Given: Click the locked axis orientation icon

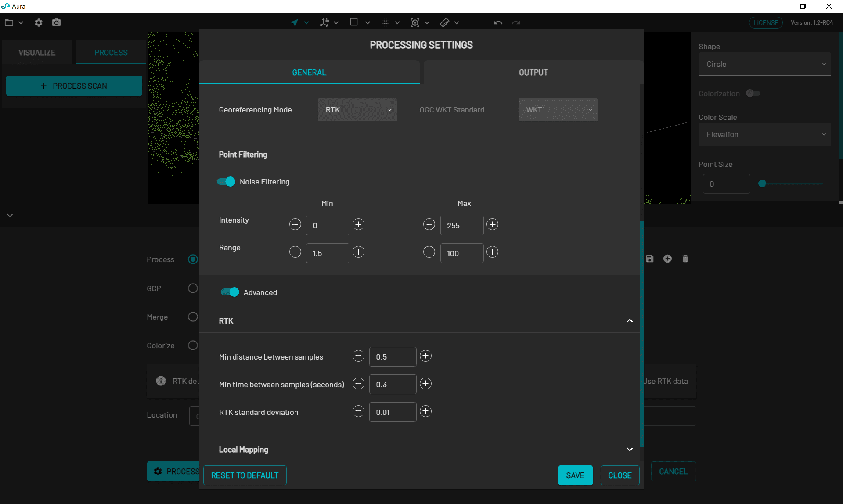Looking at the screenshot, I should pyautogui.click(x=324, y=22).
